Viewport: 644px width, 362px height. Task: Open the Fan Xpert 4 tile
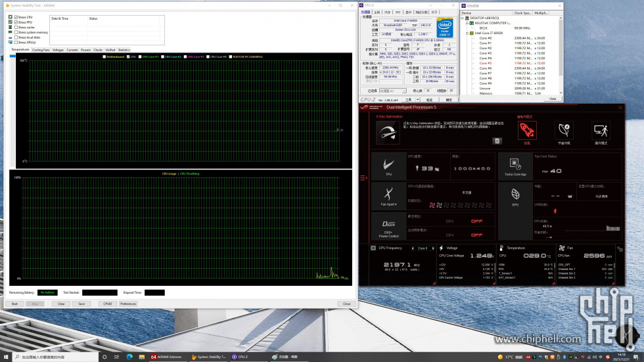click(388, 196)
